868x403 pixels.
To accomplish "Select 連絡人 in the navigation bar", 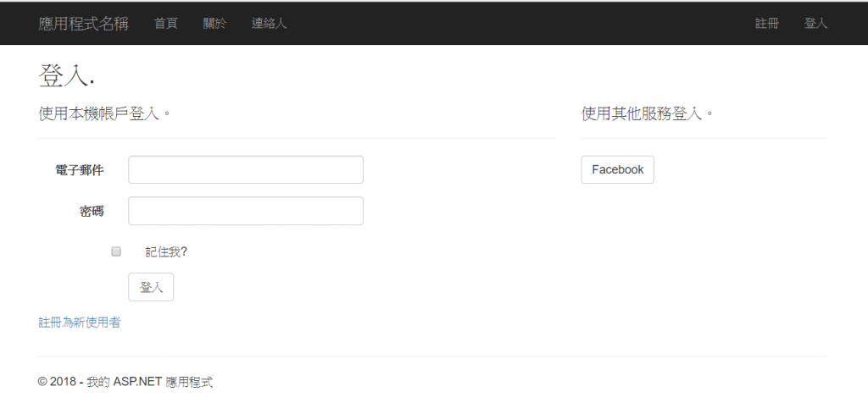I will pos(270,24).
